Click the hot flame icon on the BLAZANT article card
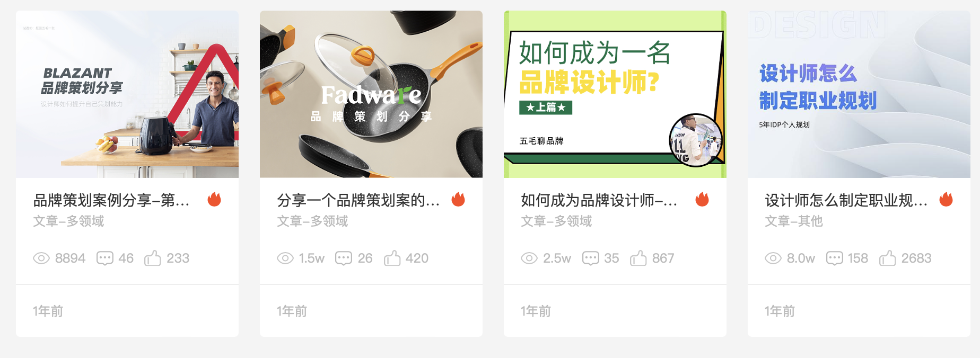The image size is (980, 358). 214,200
